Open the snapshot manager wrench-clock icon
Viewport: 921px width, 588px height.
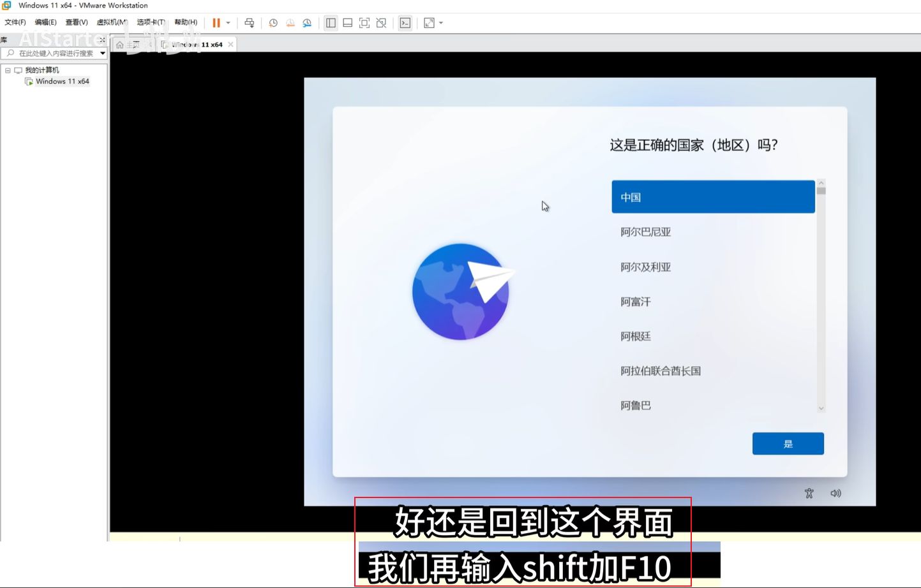[x=307, y=23]
